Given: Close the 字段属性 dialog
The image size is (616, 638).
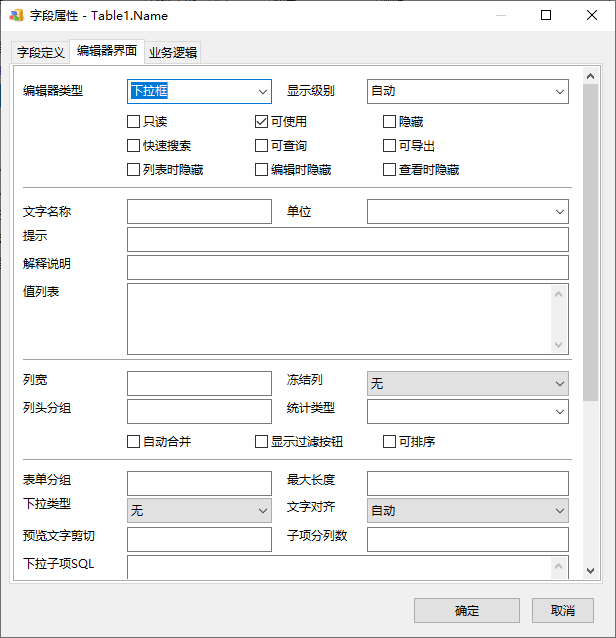Looking at the screenshot, I should coord(592,15).
